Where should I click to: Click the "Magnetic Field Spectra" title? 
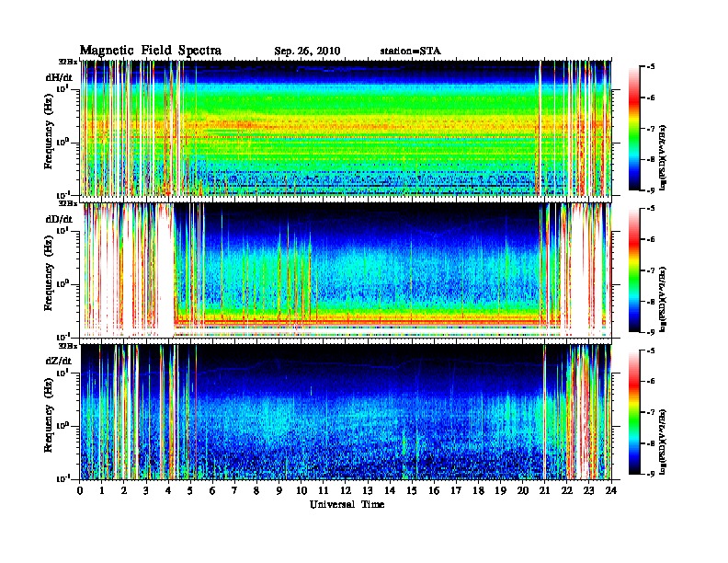pyautogui.click(x=151, y=51)
